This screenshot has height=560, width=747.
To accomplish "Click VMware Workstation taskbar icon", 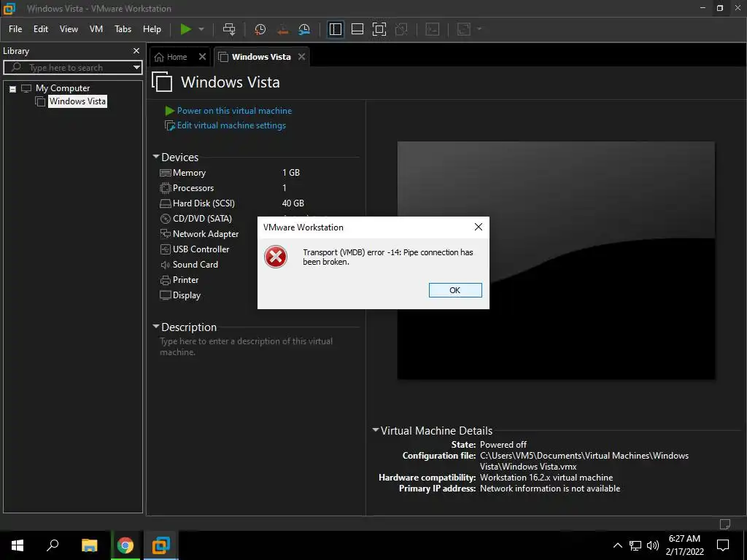I will (x=161, y=545).
